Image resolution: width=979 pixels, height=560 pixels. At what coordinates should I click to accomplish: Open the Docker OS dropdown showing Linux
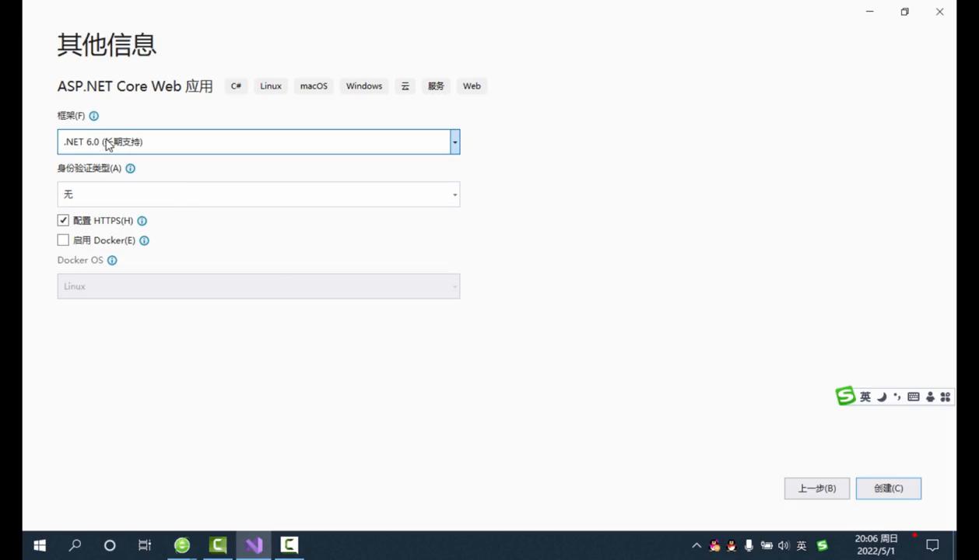tap(454, 286)
